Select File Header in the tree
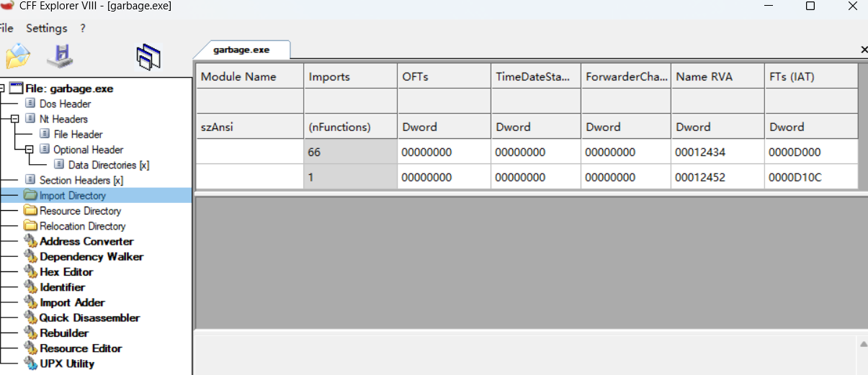868x375 pixels. point(79,134)
